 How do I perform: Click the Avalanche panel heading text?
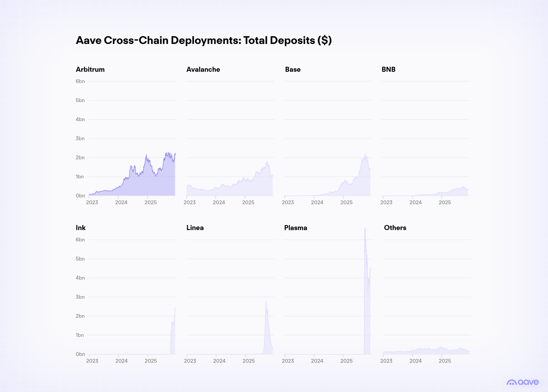point(203,69)
